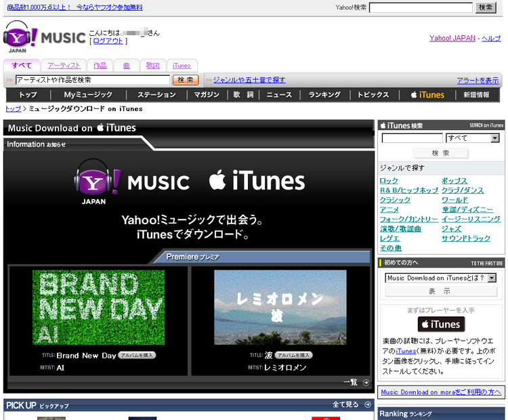Open ニュース in the navigation bar
Viewport: 508px width, 420px height.
pyautogui.click(x=279, y=95)
